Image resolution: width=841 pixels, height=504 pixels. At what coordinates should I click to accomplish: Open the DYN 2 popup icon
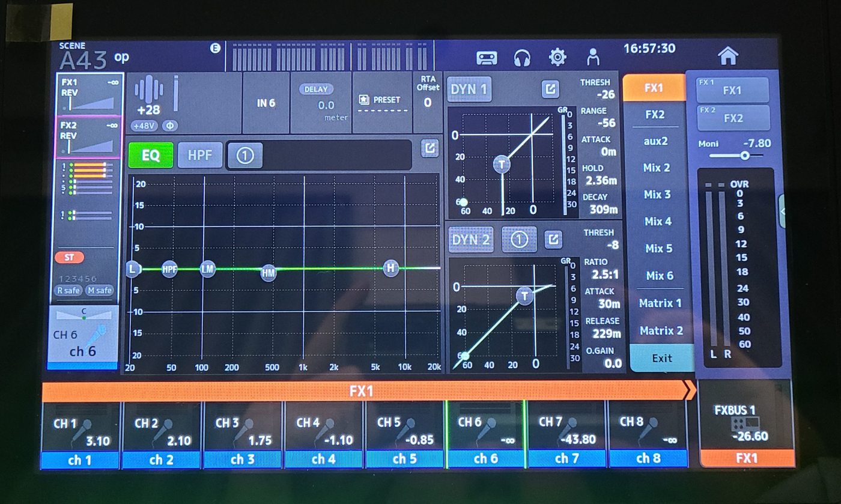[x=553, y=240]
